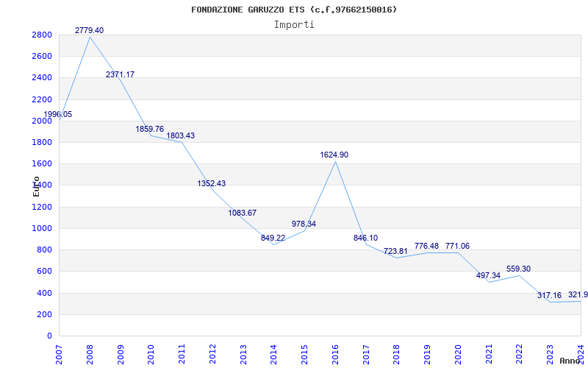588x368 pixels.
Task: Click the 1996.05 data label
Action: pos(58,115)
